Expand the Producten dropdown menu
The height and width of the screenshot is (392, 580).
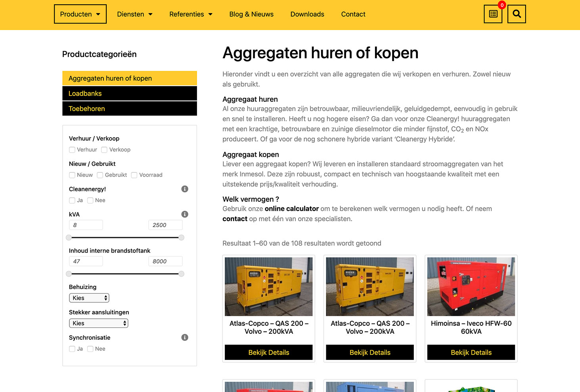point(80,14)
